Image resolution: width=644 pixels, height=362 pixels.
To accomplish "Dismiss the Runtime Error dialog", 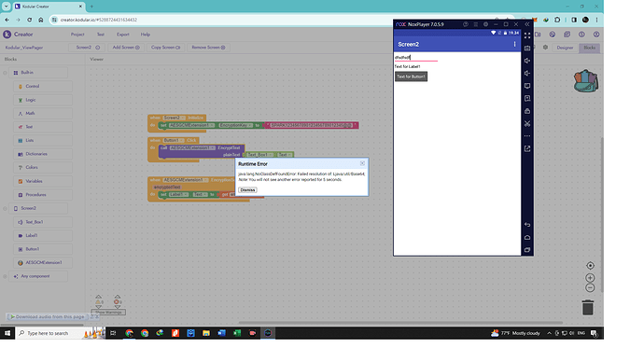I will click(247, 190).
